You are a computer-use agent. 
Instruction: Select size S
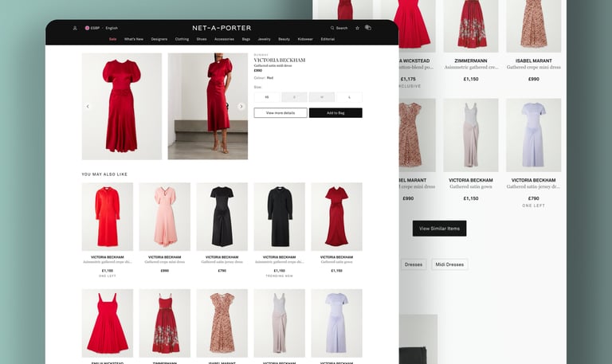294,97
